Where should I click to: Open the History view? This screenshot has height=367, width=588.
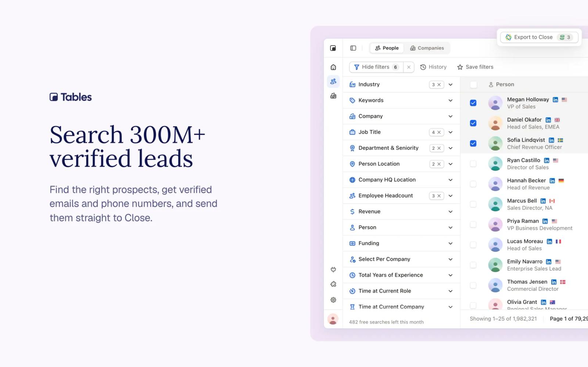(x=433, y=67)
